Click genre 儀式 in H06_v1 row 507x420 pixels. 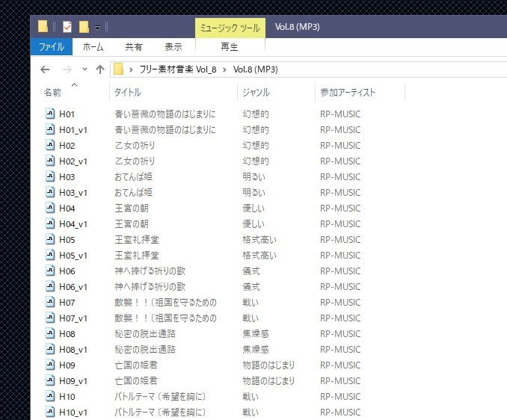pyautogui.click(x=251, y=286)
